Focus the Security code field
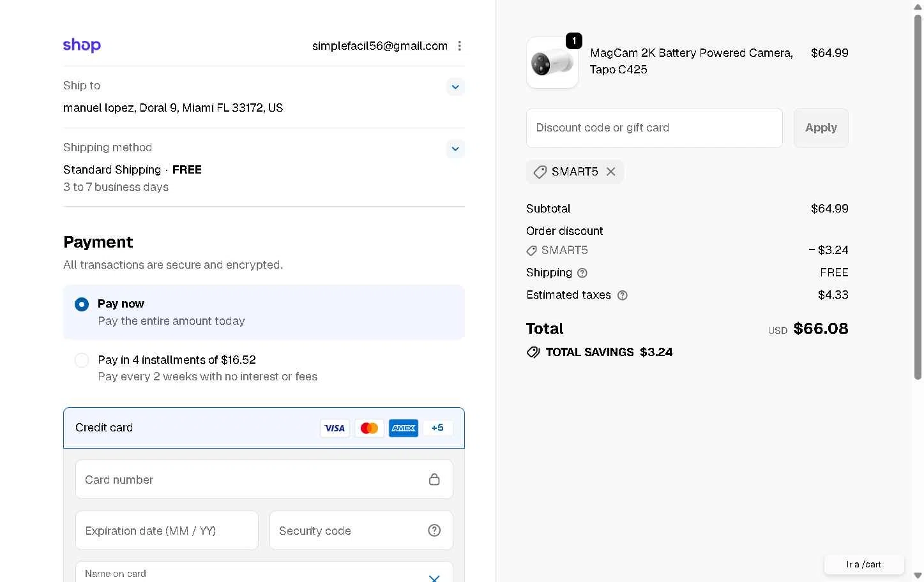 tap(361, 530)
